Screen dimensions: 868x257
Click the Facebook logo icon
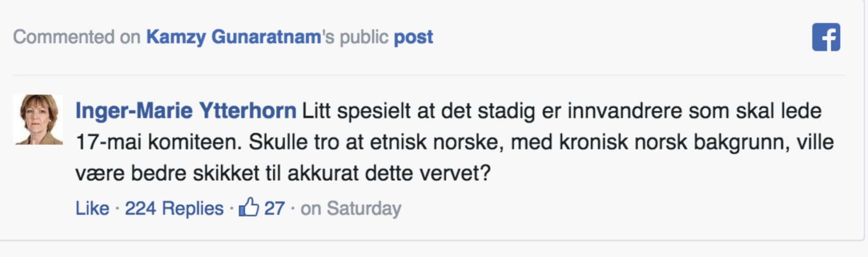click(x=826, y=37)
